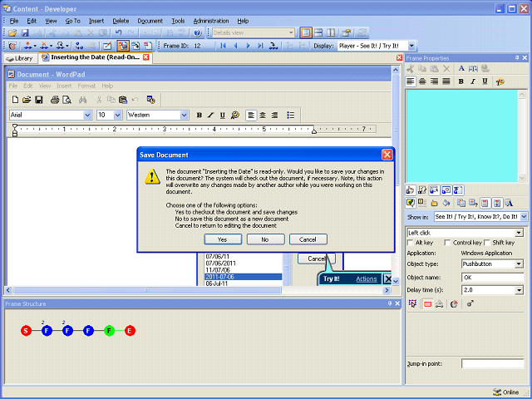Click the Cut scissors icon in Frame Properties
The height and width of the screenshot is (399, 532).
410,69
